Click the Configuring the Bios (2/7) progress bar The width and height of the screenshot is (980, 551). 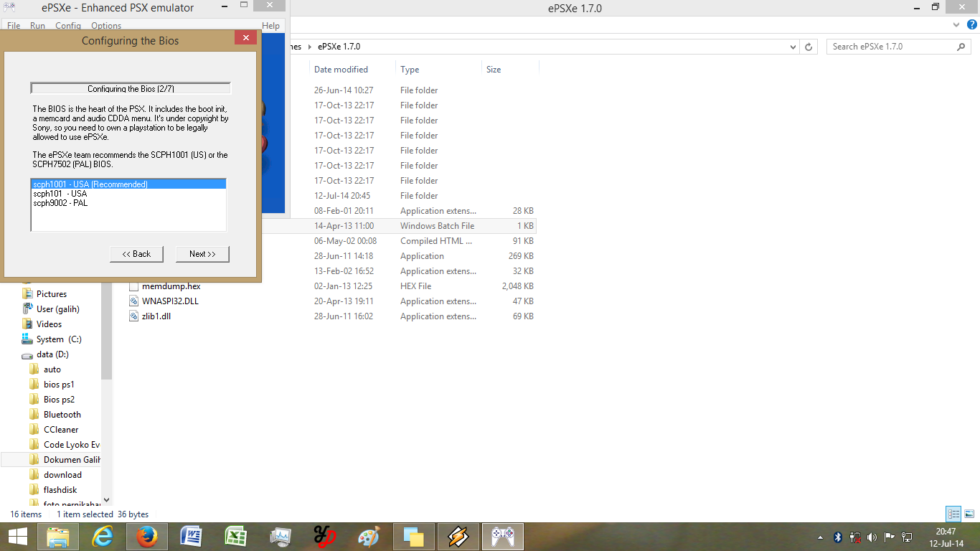pyautogui.click(x=131, y=89)
